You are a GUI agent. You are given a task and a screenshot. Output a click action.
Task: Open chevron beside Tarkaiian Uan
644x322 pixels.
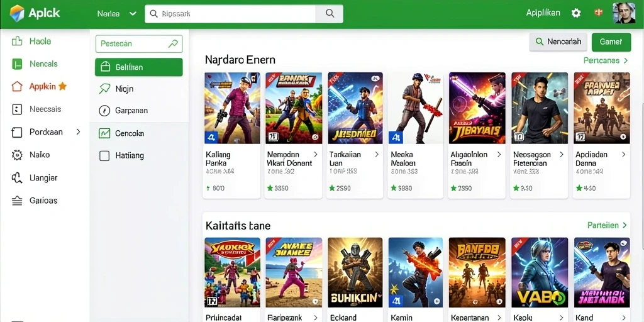tap(377, 155)
